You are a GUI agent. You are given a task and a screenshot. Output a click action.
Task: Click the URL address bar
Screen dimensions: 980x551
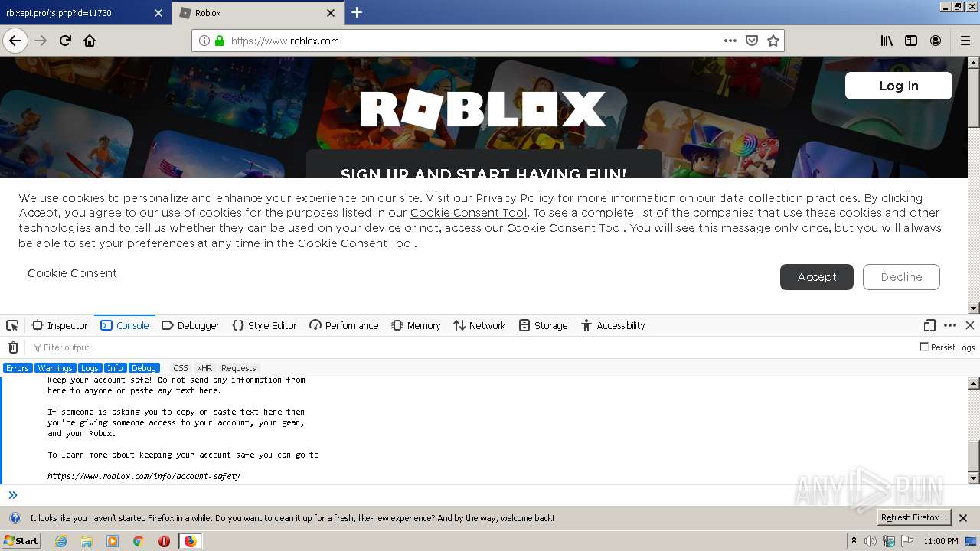tap(475, 41)
